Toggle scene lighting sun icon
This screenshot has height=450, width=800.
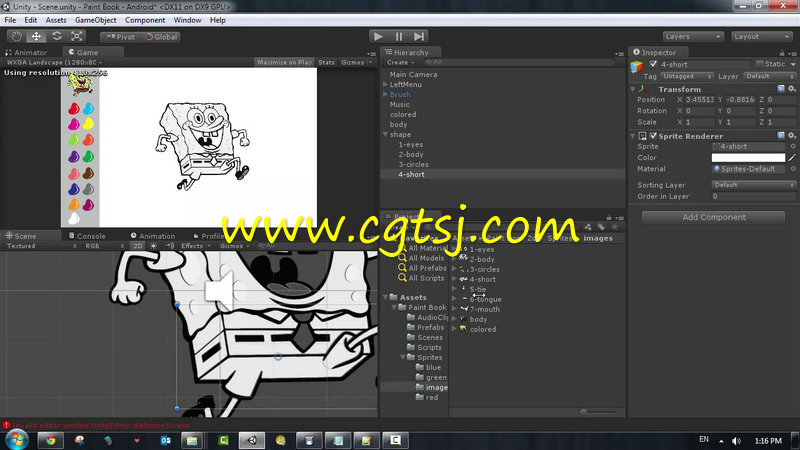tap(154, 246)
